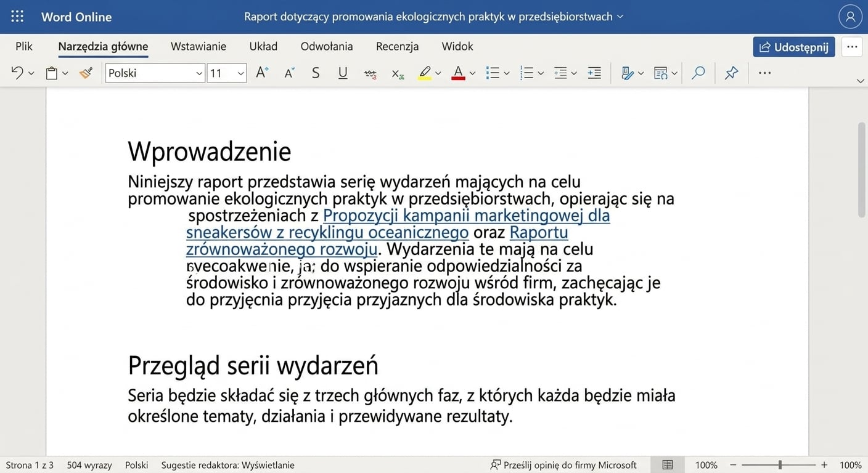Open the Recenzja tab
This screenshot has height=473, width=868.
[398, 46]
